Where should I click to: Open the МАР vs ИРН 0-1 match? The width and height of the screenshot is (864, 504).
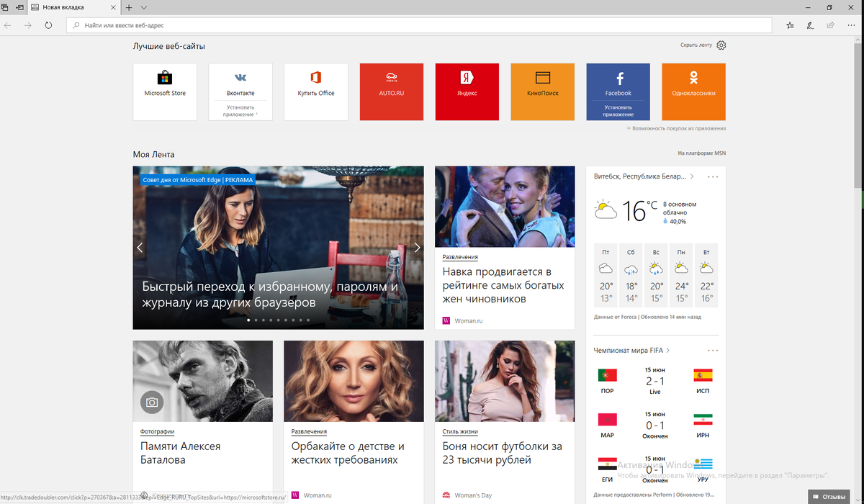pos(655,426)
